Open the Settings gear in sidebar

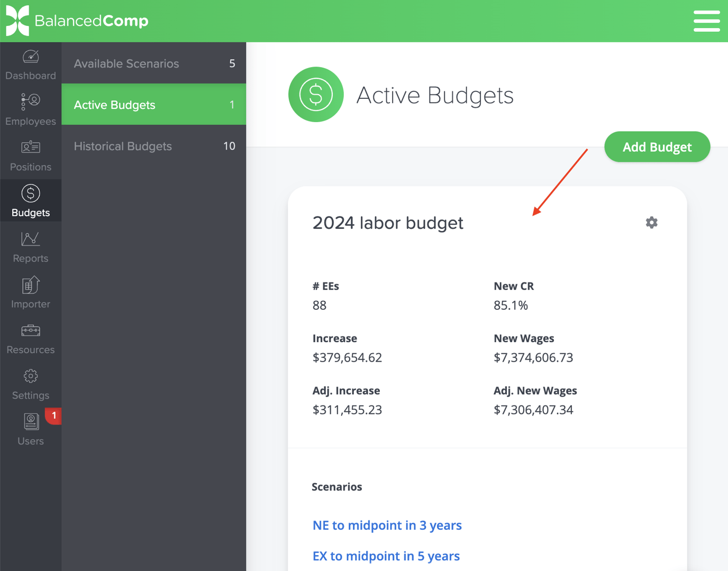(31, 376)
